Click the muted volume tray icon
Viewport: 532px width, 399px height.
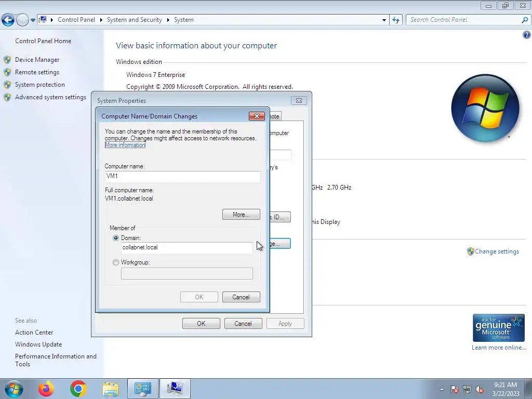(480, 390)
